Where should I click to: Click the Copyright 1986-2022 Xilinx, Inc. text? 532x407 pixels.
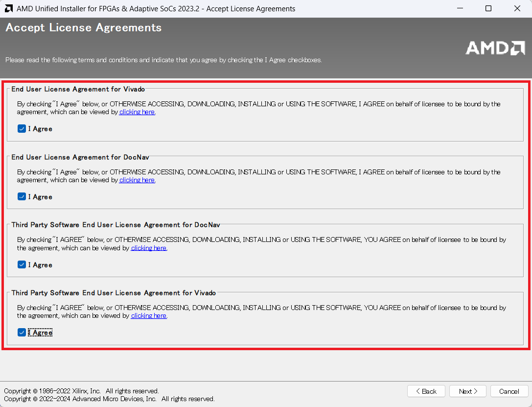(x=81, y=391)
